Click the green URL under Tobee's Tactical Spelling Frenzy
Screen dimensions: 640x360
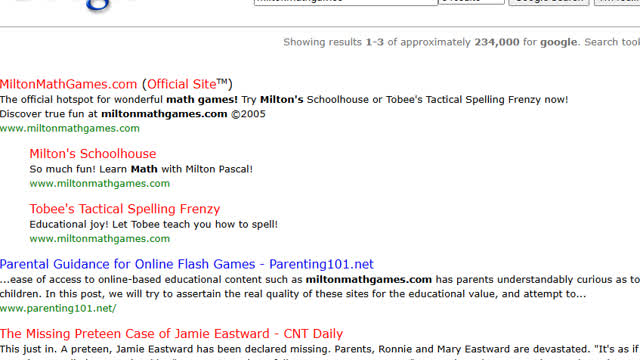100,239
